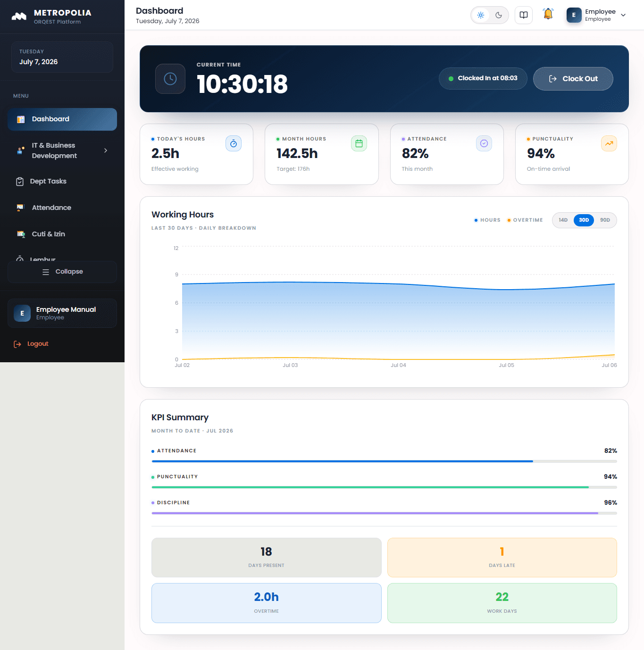Select the 14D chart range
The image size is (644, 650).
click(563, 220)
